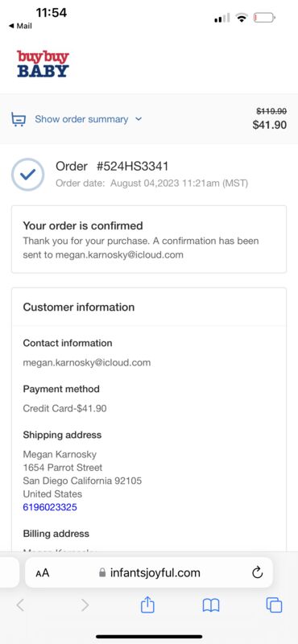This screenshot has width=298, height=644.
Task: Tap the Safari share icon
Action: [x=147, y=605]
